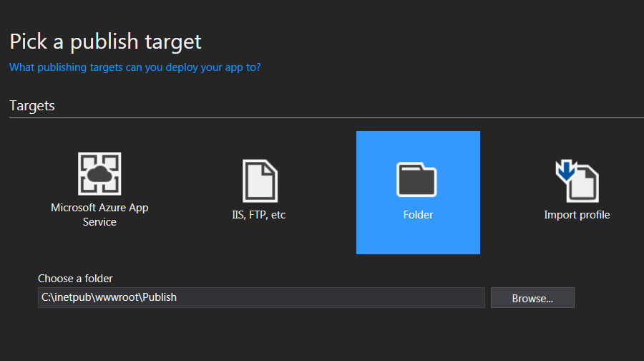Screen dimensions: 644x361
Task: Click blue background of selected Folder tile
Action: [x=418, y=239]
